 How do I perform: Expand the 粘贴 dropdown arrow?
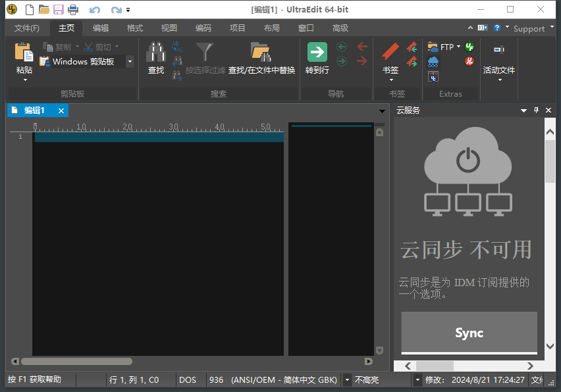click(25, 80)
